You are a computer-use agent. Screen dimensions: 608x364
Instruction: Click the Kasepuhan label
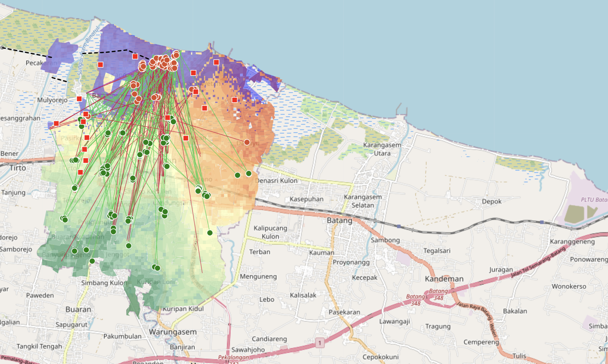pos(307,199)
